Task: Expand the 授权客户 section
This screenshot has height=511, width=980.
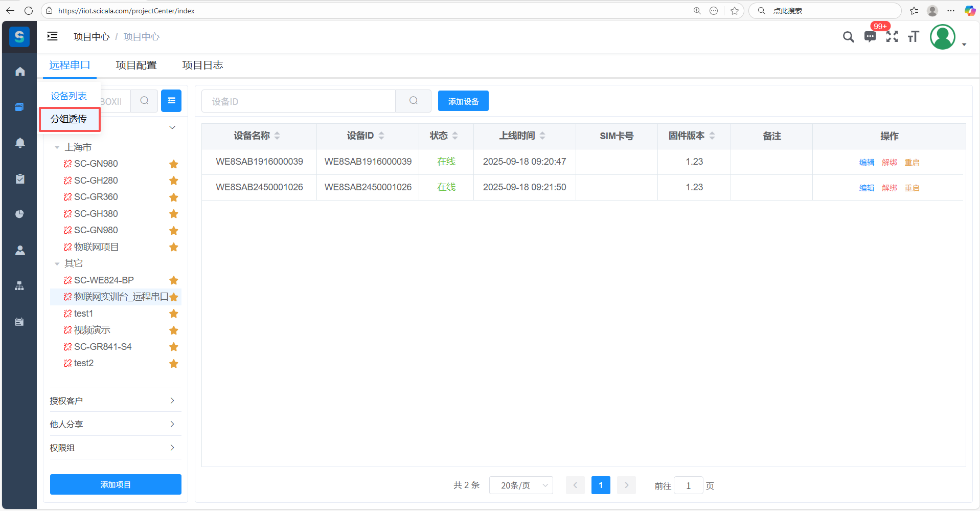Action: click(115, 401)
